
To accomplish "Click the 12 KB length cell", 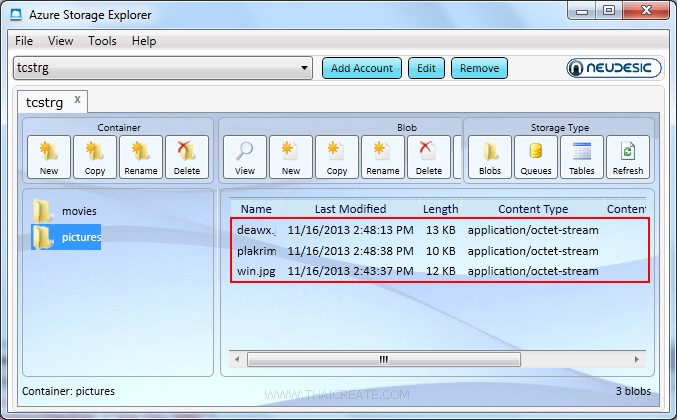I will [440, 271].
